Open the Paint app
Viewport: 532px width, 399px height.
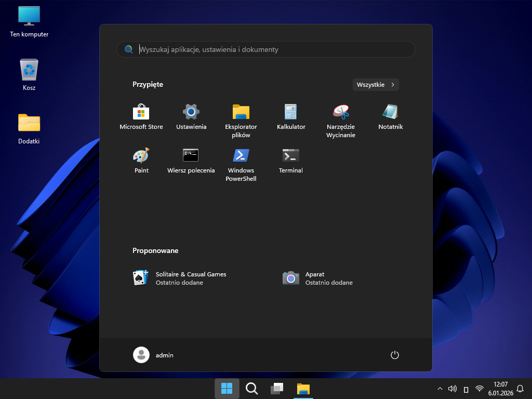coord(141,161)
